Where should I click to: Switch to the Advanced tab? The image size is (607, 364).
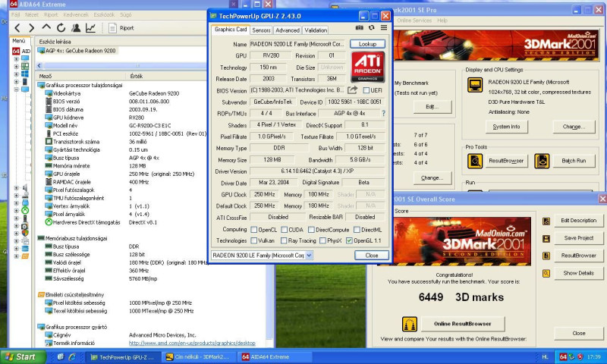pyautogui.click(x=288, y=30)
